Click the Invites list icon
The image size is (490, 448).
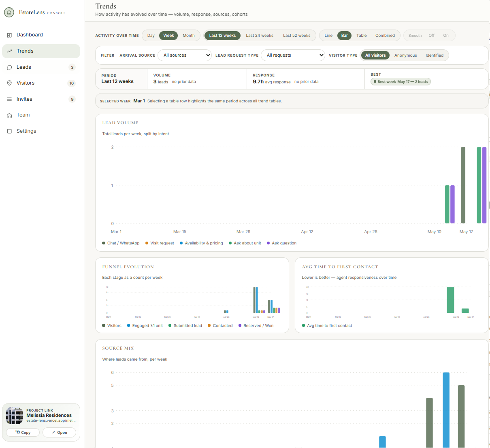click(9, 99)
